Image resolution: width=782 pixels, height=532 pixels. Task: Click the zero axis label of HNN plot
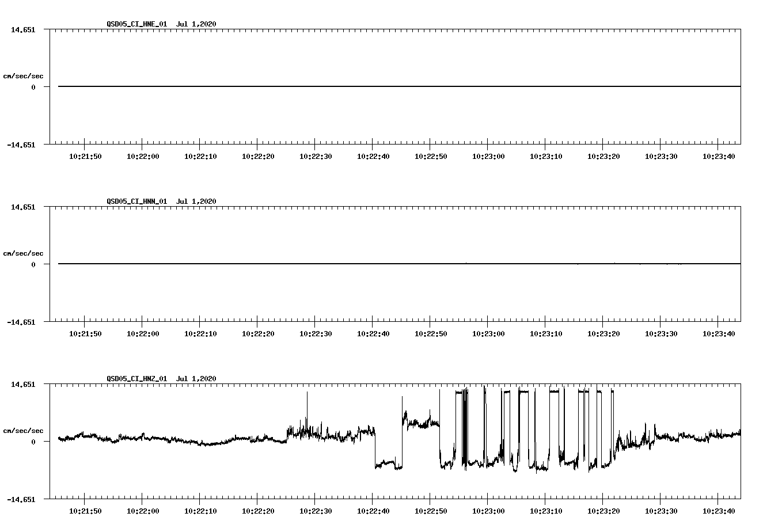[33, 264]
